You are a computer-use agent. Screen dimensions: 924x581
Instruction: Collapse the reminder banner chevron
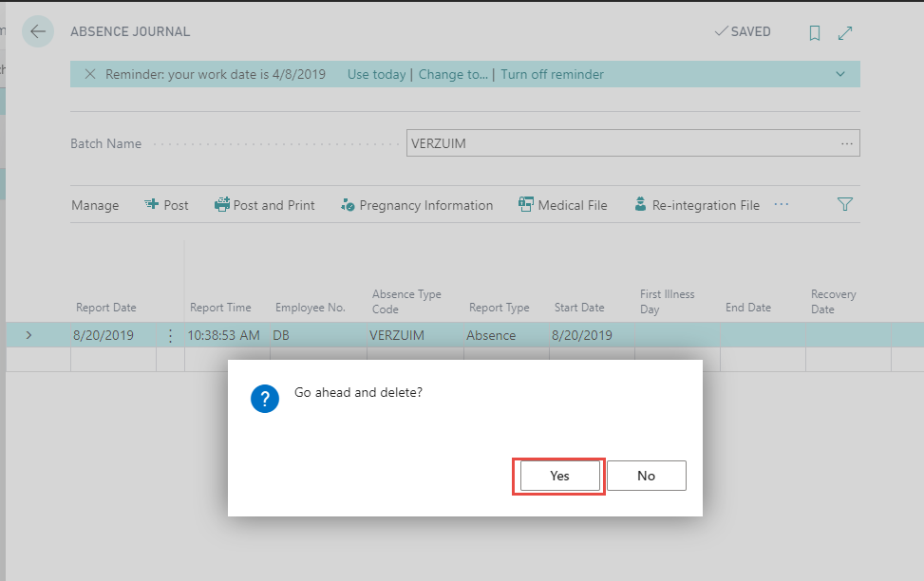pos(839,74)
